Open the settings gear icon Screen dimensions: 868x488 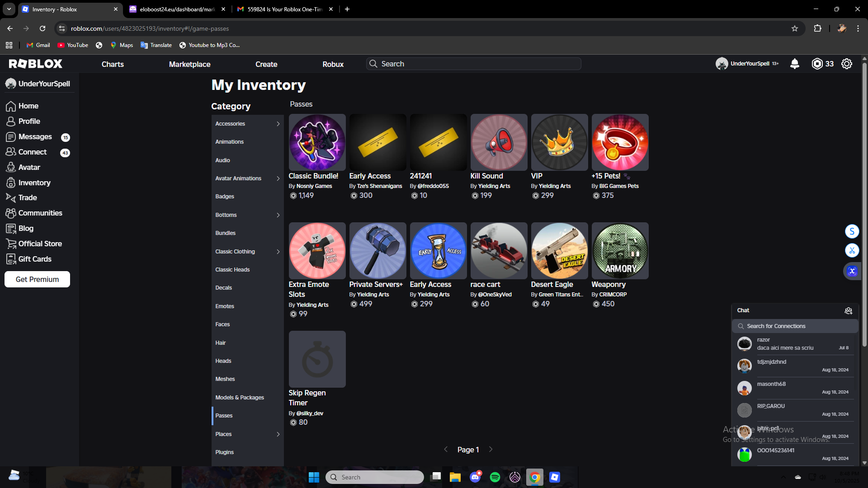click(847, 64)
